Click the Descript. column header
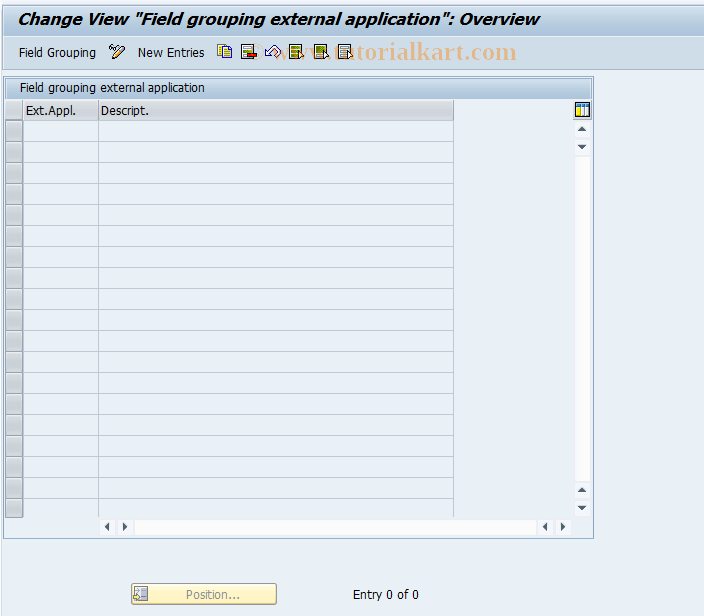 point(276,110)
